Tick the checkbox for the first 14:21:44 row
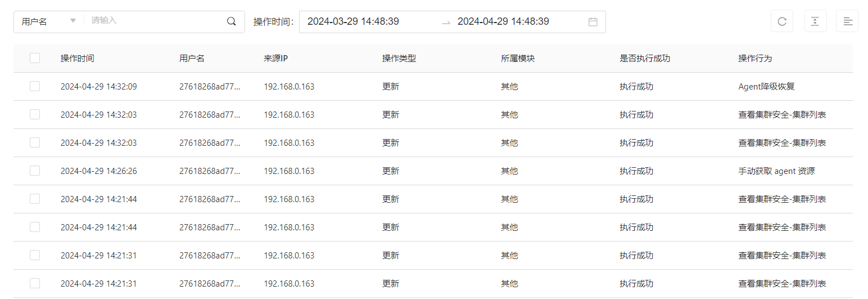Screen dimensions: 868x299 pos(35,199)
